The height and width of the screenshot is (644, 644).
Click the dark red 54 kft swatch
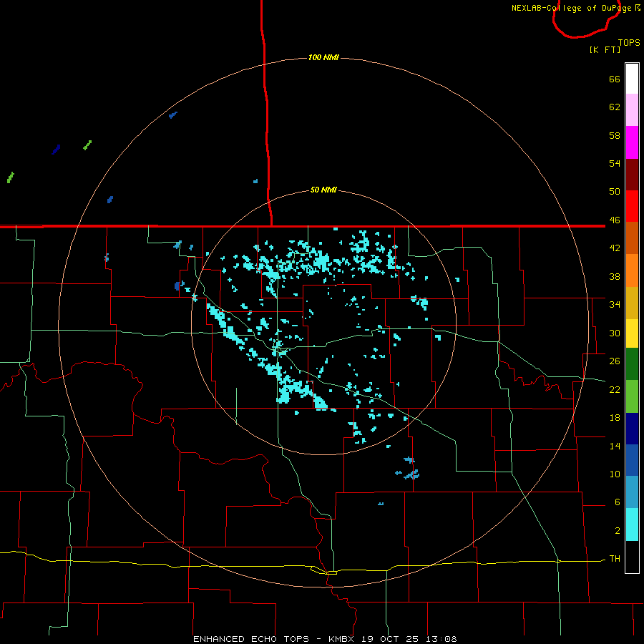632,174
